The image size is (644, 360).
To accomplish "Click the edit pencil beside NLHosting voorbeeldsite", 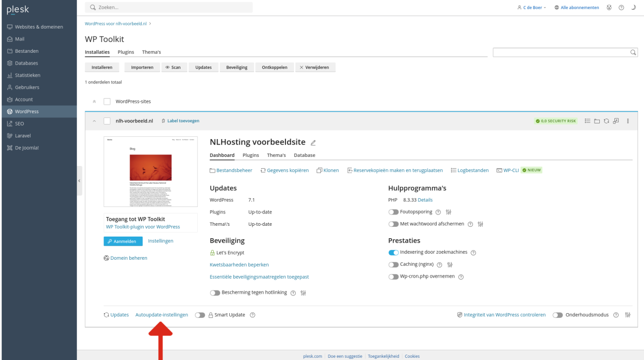I will coord(313,143).
